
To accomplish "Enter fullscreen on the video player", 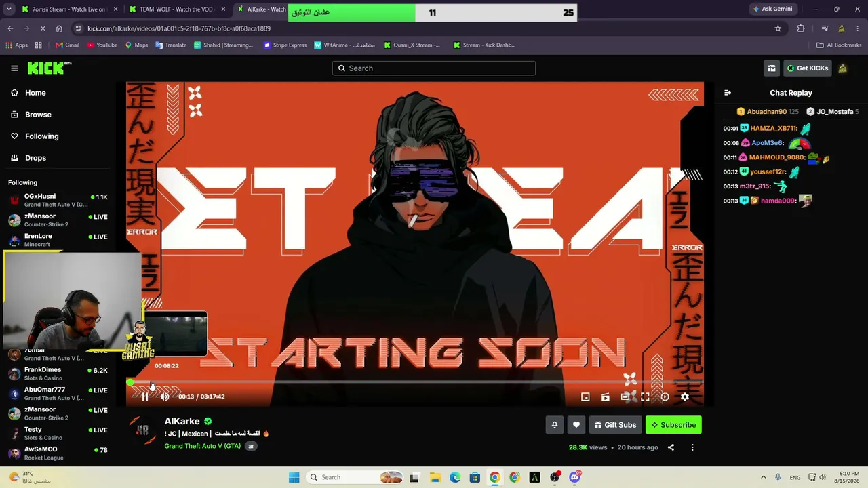I will [645, 397].
